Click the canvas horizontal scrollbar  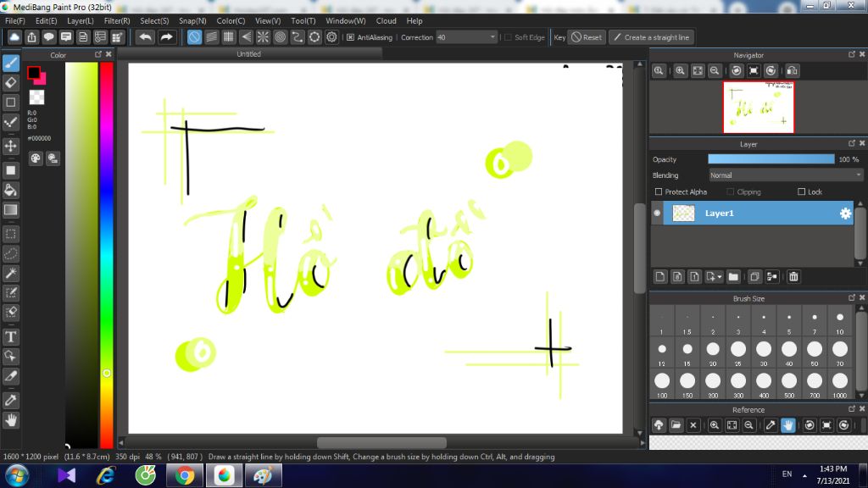tap(381, 442)
